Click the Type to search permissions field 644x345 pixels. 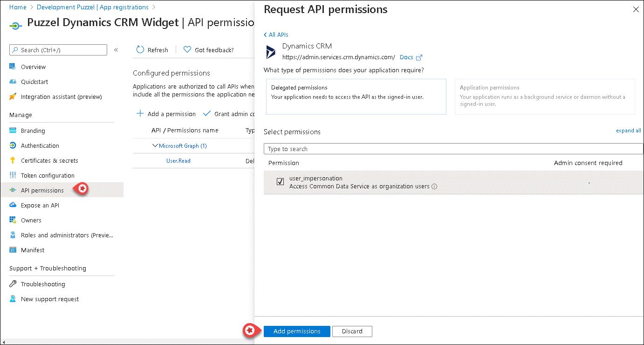click(453, 149)
